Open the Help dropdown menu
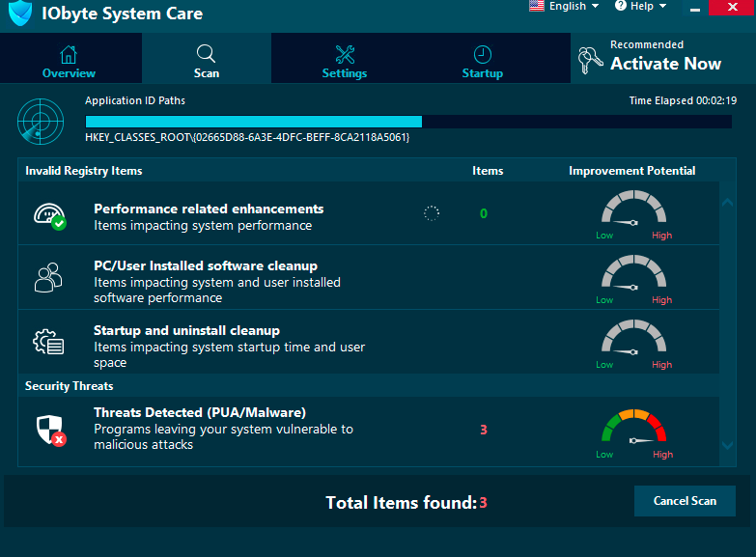 click(x=641, y=6)
